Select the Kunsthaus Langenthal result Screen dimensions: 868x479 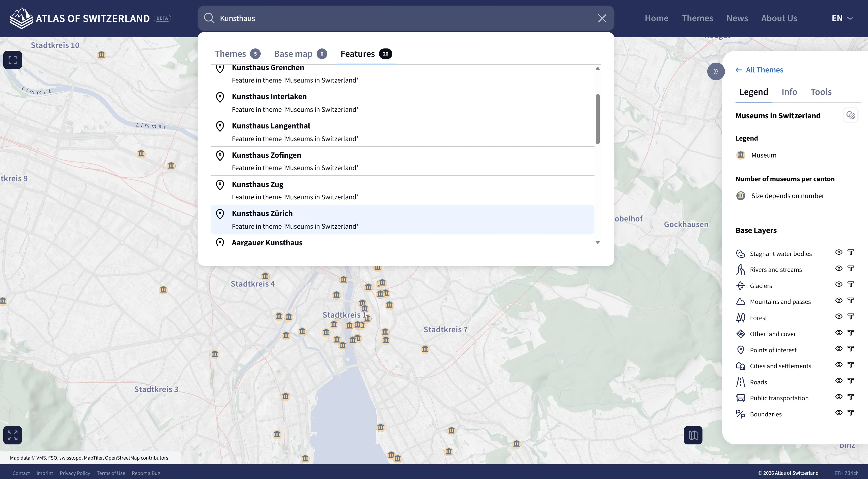[402, 132]
